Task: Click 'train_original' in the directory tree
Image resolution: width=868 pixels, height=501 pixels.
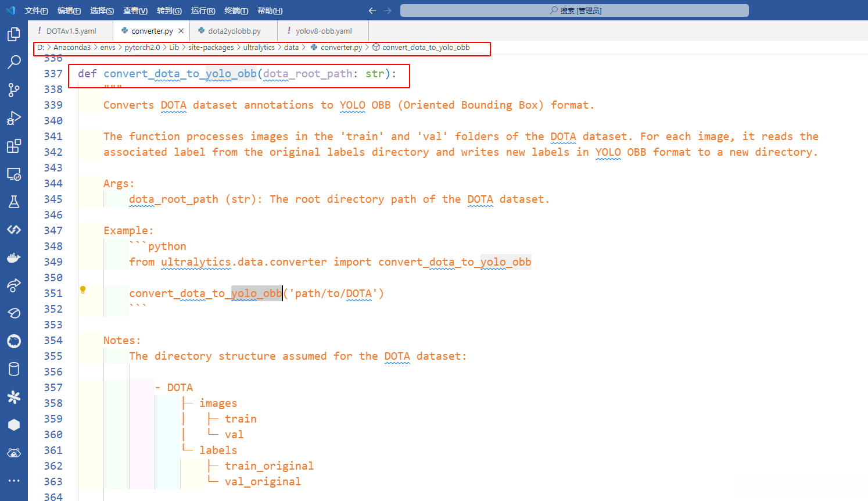Action: (x=269, y=466)
